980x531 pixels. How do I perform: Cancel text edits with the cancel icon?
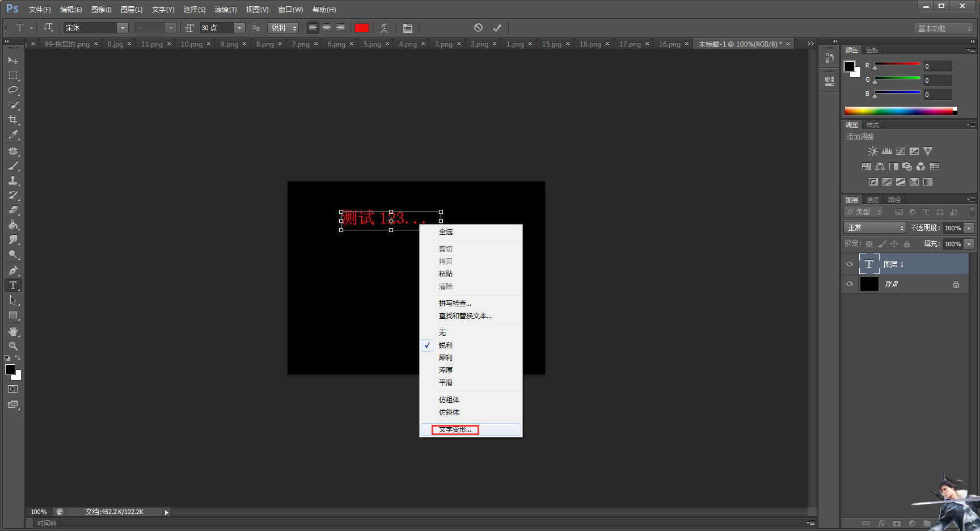(478, 28)
